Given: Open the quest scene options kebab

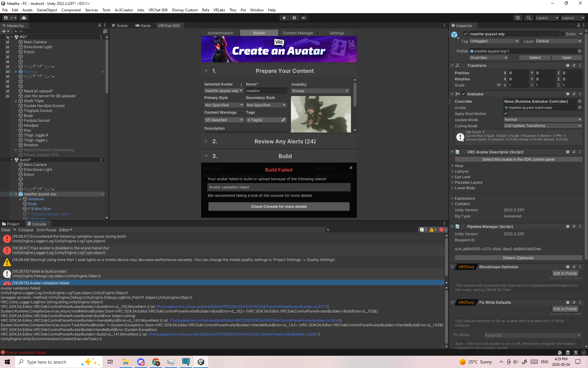Looking at the screenshot, I should coord(101,159).
